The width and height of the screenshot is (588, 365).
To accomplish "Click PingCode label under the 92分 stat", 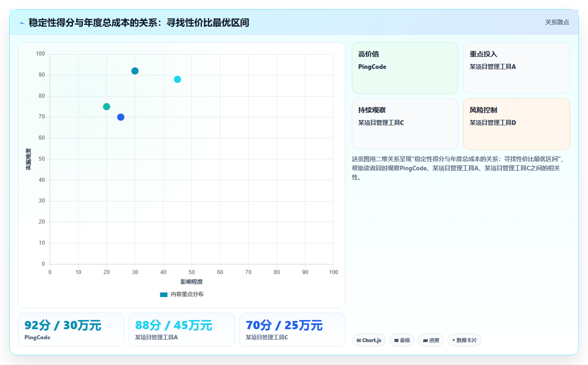I will click(x=37, y=337).
